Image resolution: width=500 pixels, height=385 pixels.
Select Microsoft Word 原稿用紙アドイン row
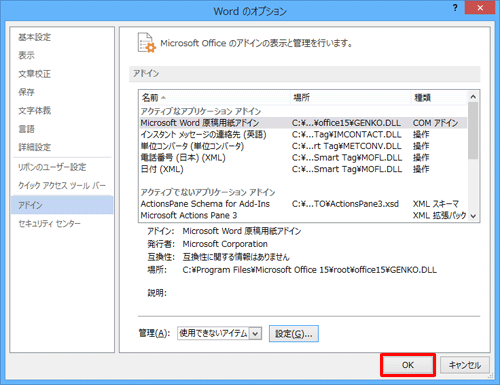click(x=303, y=123)
